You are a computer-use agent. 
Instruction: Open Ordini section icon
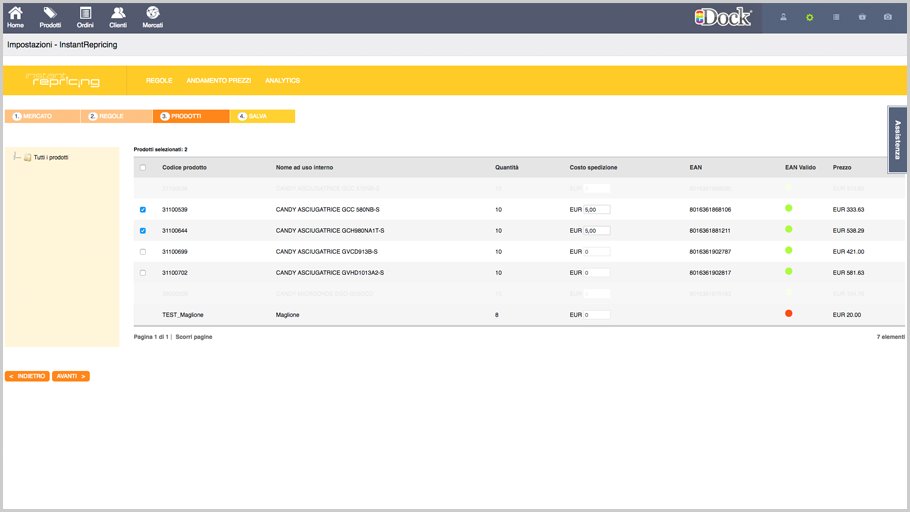85,17
